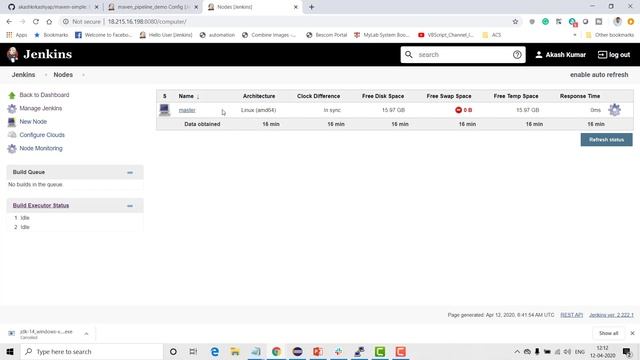This screenshot has width=640, height=360.
Task: Click the New Node computer icon
Action: 12,122
